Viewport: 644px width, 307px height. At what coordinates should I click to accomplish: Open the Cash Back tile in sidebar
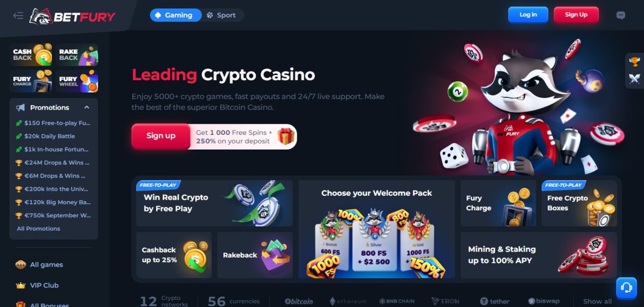pos(31,54)
